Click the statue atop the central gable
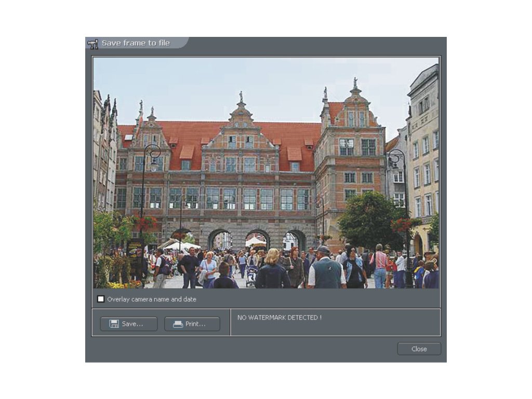The width and height of the screenshot is (532, 399). coord(241,97)
